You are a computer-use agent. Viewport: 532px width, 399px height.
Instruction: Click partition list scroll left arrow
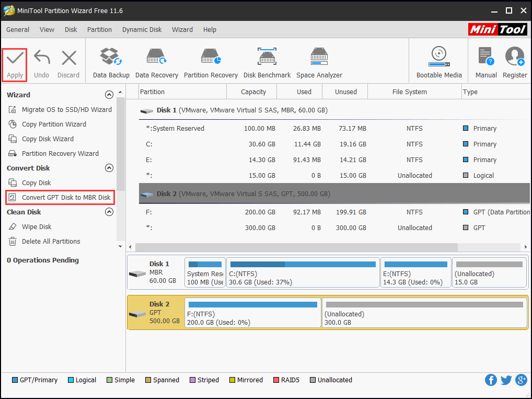tap(131, 247)
